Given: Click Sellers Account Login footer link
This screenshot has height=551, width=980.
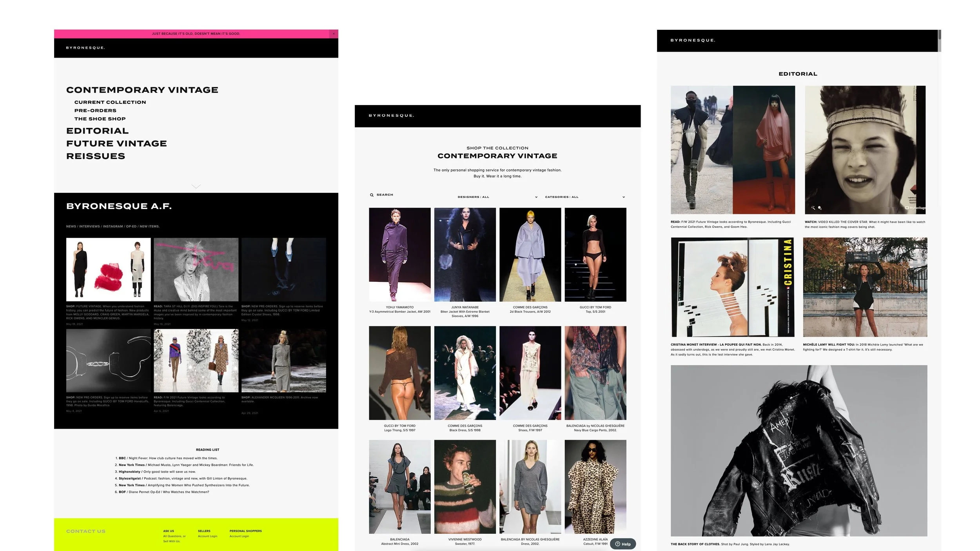Looking at the screenshot, I should tap(207, 536).
